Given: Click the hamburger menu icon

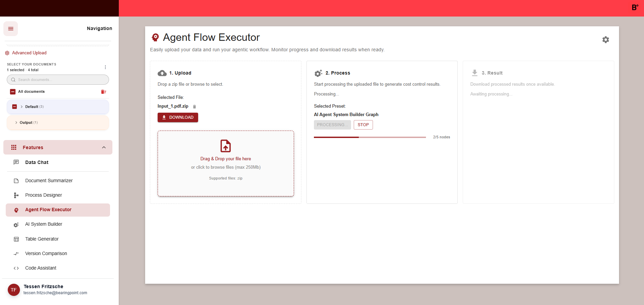Looking at the screenshot, I should pos(11,29).
